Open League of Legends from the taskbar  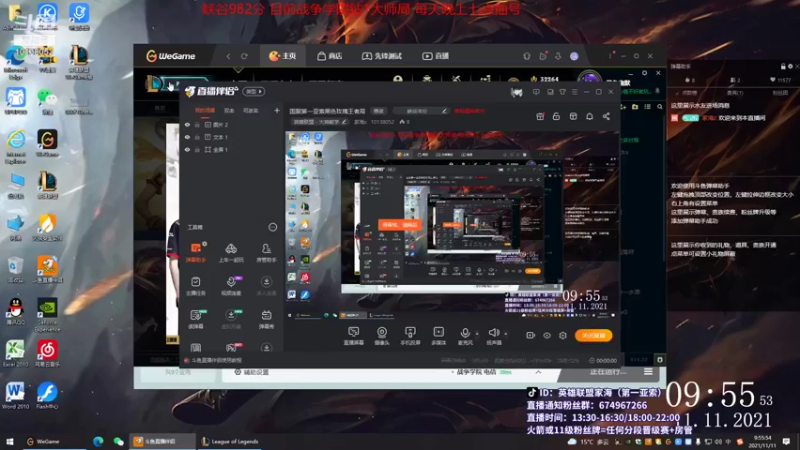(229, 441)
